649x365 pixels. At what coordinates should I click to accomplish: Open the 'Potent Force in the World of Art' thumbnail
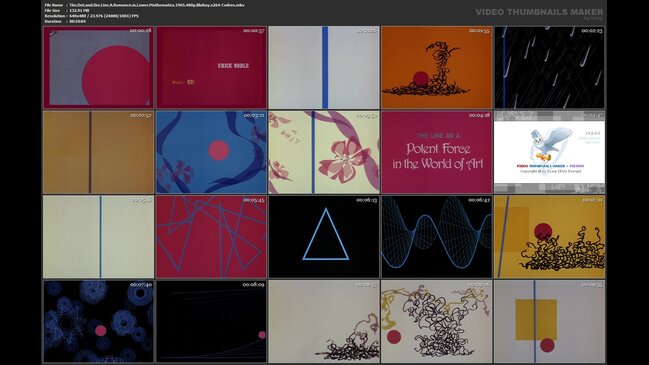437,152
